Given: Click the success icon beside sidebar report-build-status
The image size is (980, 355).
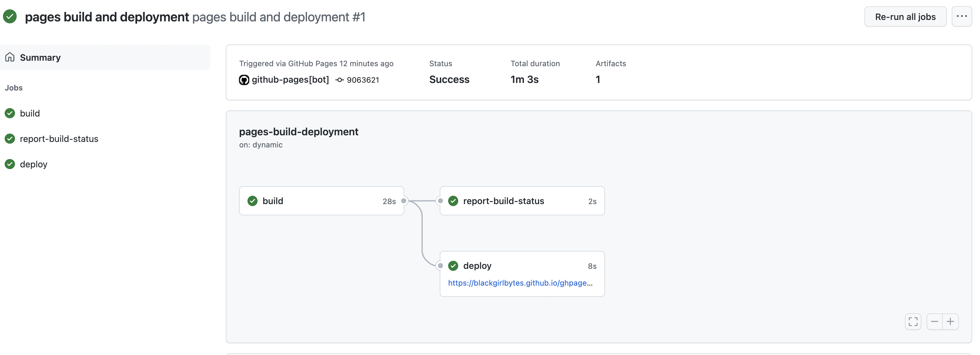Looking at the screenshot, I should [x=10, y=139].
